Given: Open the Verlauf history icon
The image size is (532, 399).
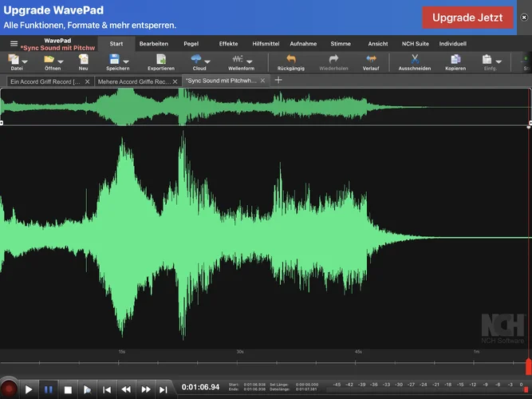Looking at the screenshot, I should pyautogui.click(x=371, y=59).
